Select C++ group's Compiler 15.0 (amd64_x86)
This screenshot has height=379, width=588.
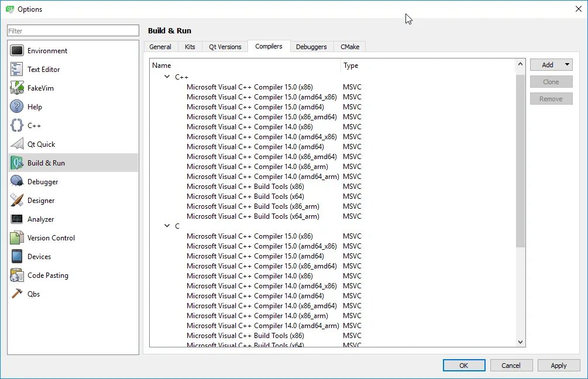262,97
